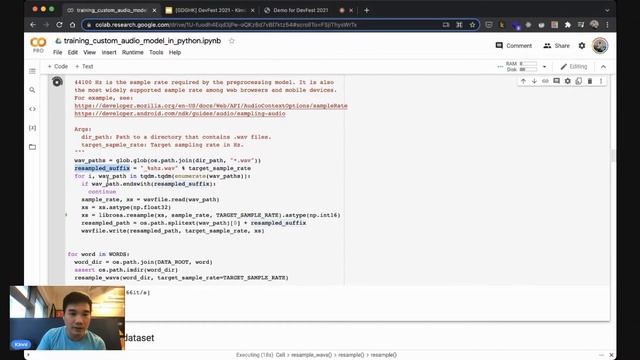
Task: Expand the browser tab search chevron
Action: [x=607, y=10]
